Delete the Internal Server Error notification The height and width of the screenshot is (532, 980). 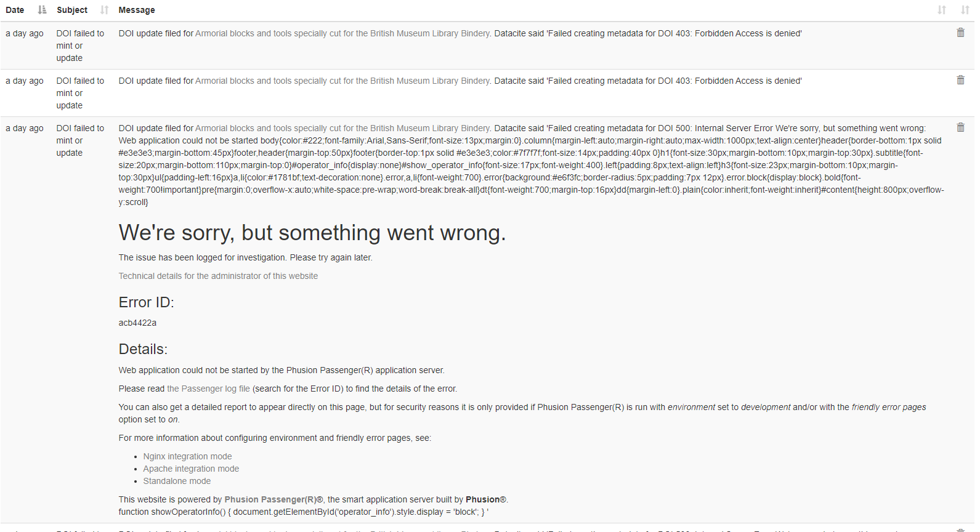[960, 127]
